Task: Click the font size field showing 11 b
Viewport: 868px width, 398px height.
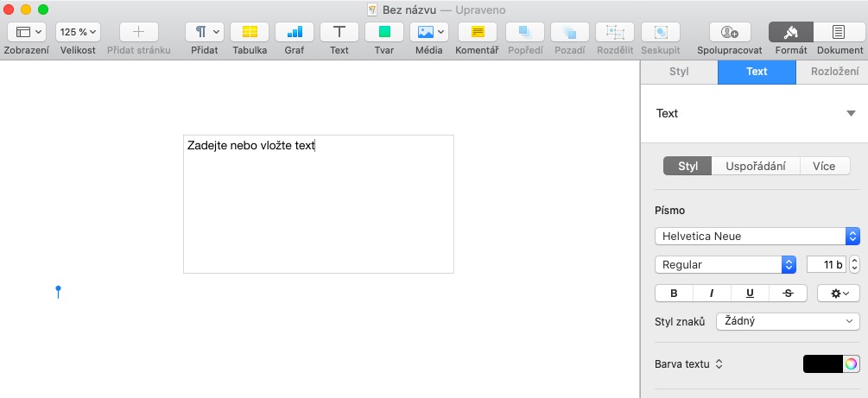Action: point(827,264)
